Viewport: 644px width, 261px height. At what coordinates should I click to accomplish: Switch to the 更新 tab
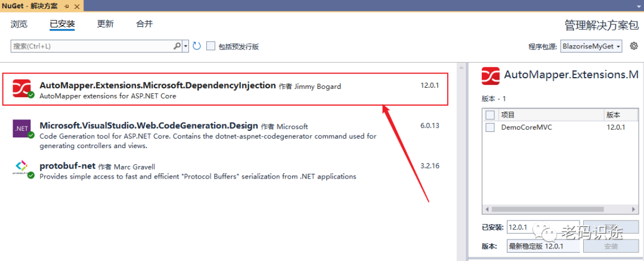pos(105,24)
